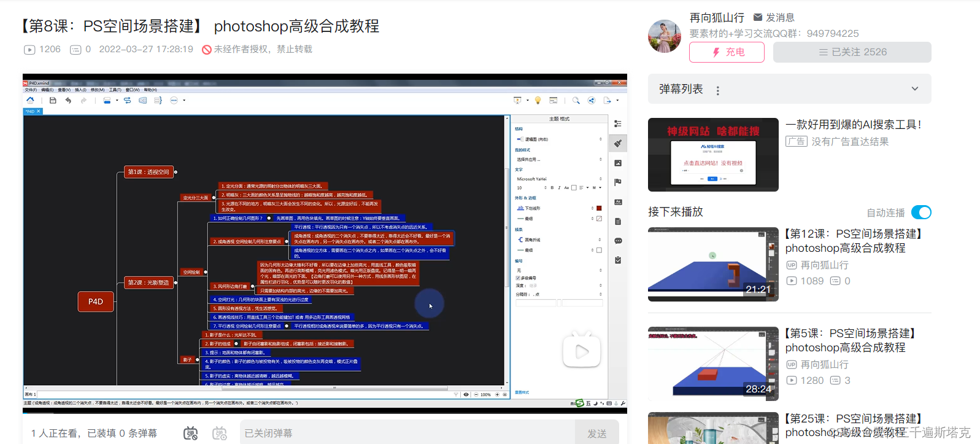Screen dimensions: 980x444
Task: Open uploader name 再向狐山行 link
Action: [x=717, y=18]
